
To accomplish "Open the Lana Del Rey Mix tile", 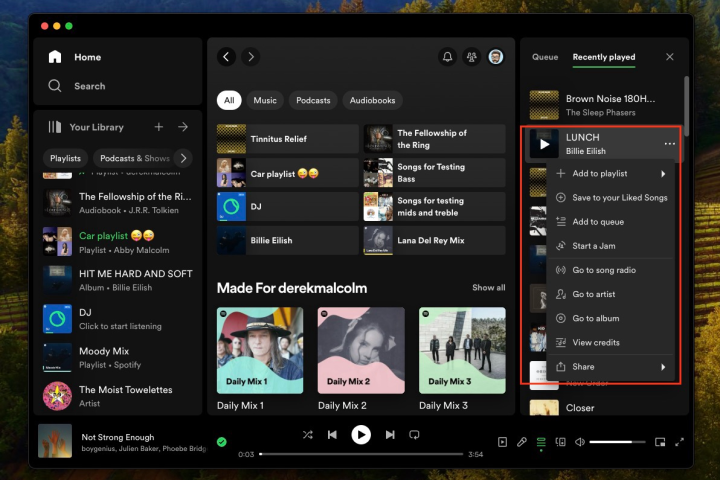I will pyautogui.click(x=434, y=240).
